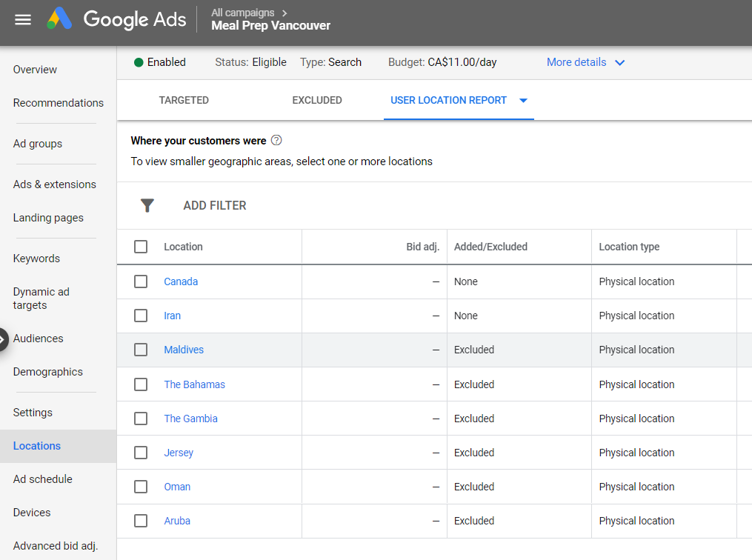
Task: Click the filter funnel icon
Action: pyautogui.click(x=147, y=206)
